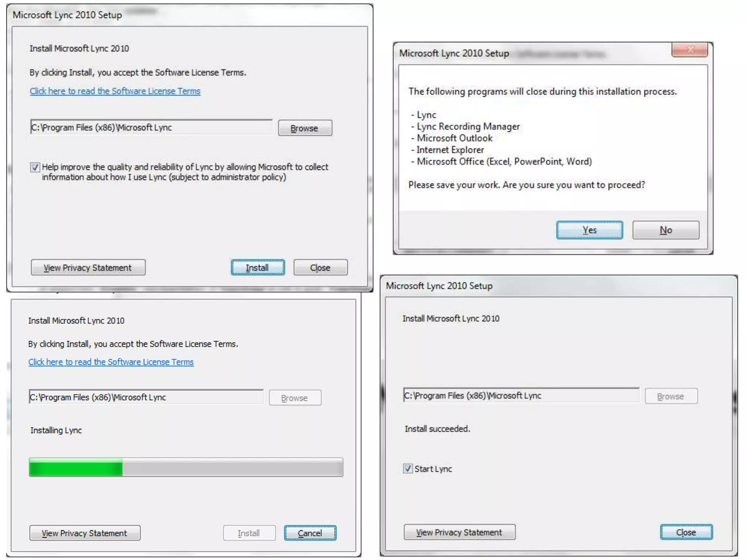Screen dimensions: 747x560
Task: Click Install in the top-left setup dialog
Action: coord(258,268)
